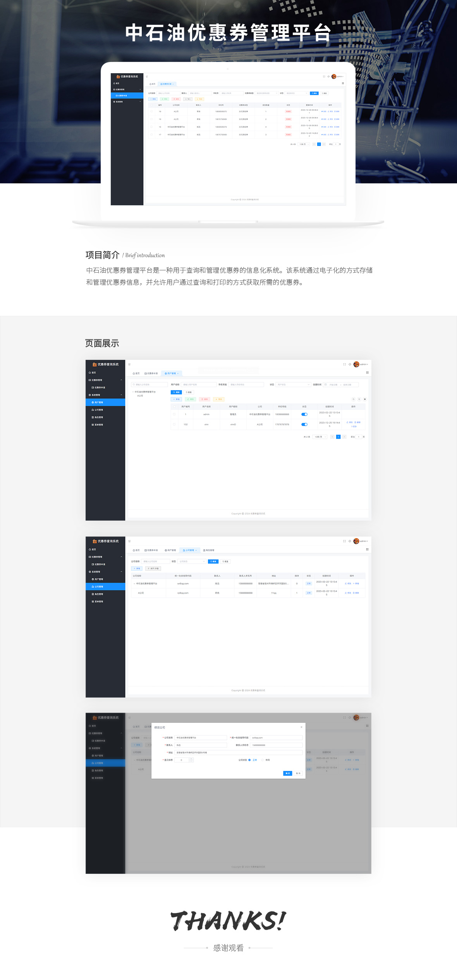Check the row 18 checkbox in the laptop coupon table
The width and height of the screenshot is (457, 980).
coord(151,111)
